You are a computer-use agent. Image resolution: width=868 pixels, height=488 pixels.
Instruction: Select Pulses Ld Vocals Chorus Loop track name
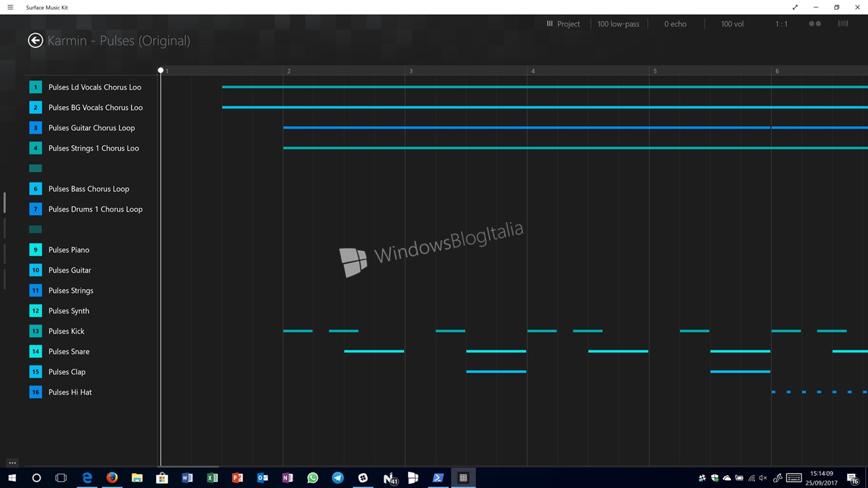click(x=95, y=87)
